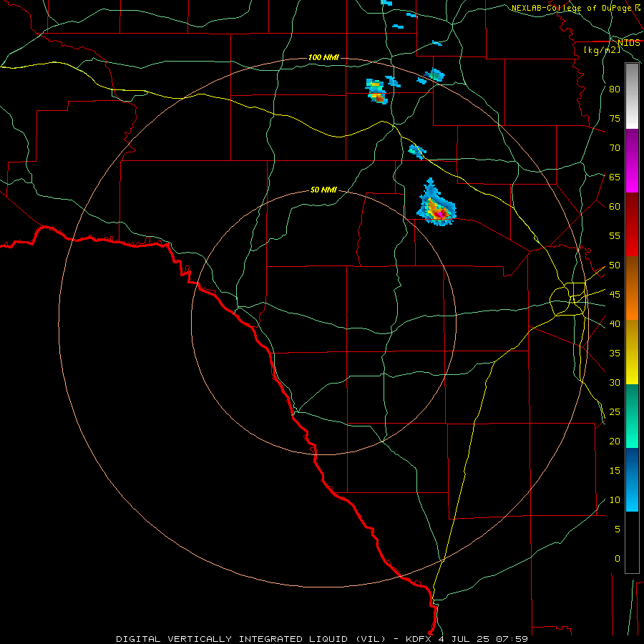Click the legend value '35'
The image size is (644, 644).
tap(615, 353)
